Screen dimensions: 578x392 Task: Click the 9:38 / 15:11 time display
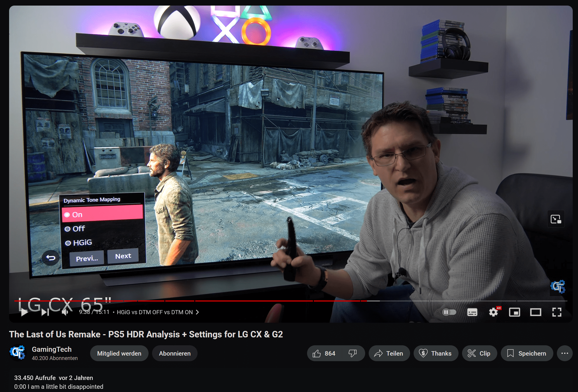94,312
